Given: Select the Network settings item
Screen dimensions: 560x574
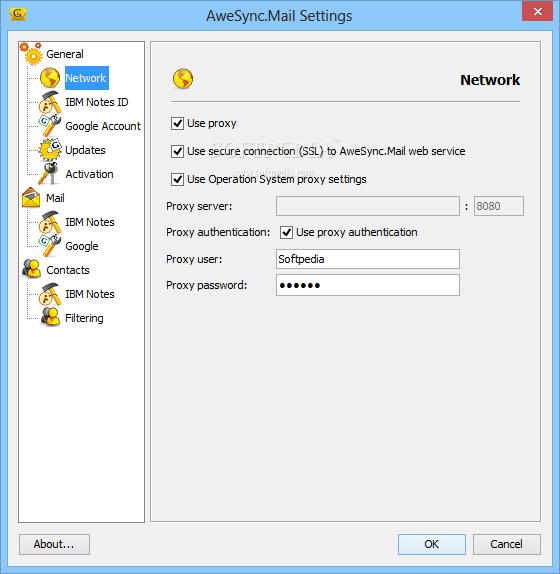Looking at the screenshot, I should [87, 78].
